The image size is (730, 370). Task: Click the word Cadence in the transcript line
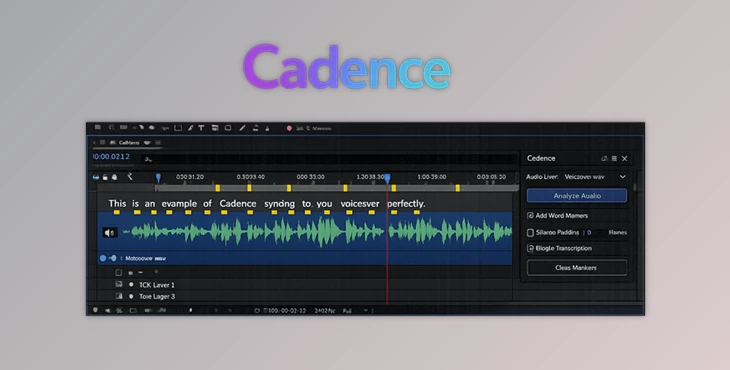click(238, 203)
